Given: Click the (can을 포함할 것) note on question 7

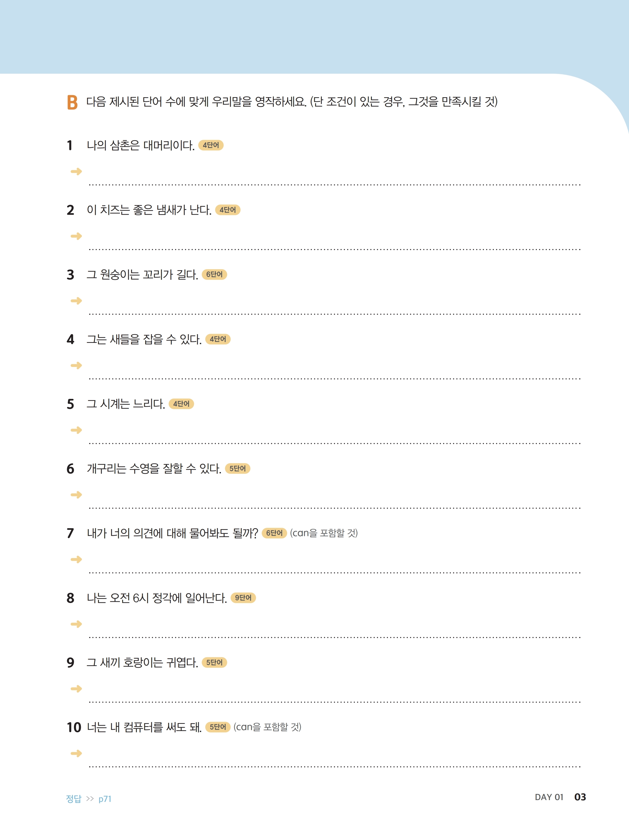Looking at the screenshot, I should tap(324, 533).
